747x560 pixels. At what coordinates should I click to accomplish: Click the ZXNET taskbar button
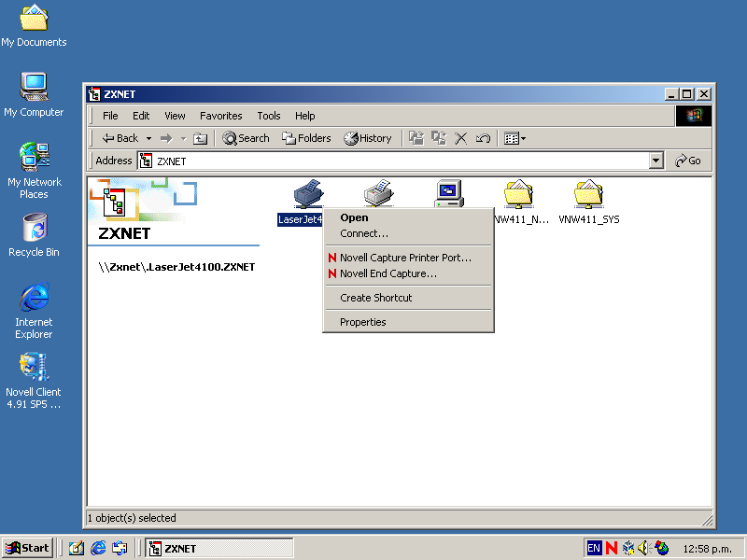tap(219, 549)
